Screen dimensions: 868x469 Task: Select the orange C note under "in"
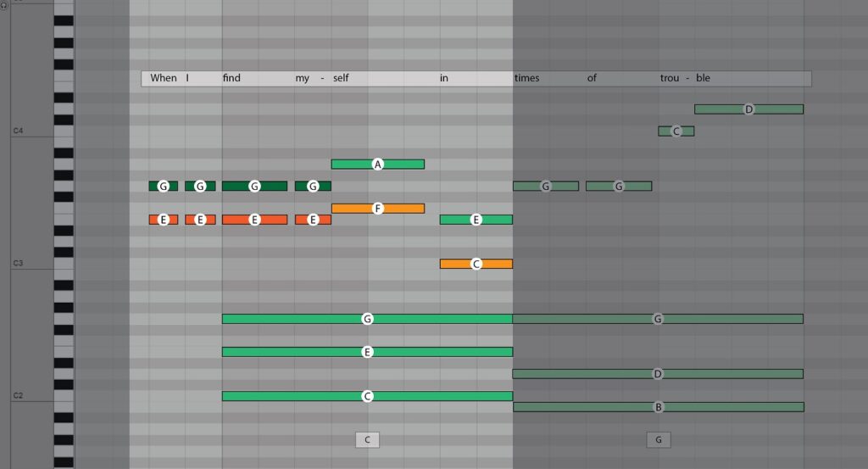pyautogui.click(x=476, y=264)
